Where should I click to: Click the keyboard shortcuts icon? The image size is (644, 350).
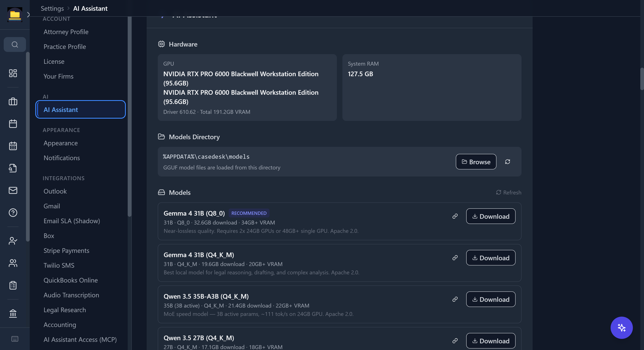point(15,339)
